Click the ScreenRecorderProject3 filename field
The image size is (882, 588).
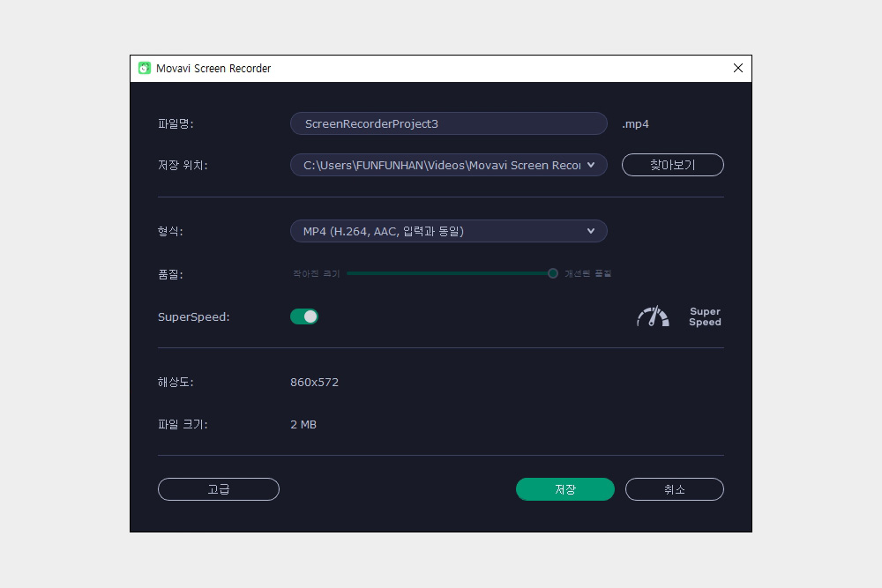click(x=448, y=123)
